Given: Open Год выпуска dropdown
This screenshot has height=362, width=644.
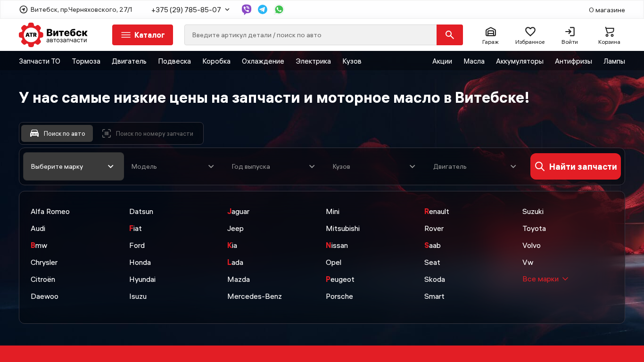Looking at the screenshot, I should [x=273, y=166].
